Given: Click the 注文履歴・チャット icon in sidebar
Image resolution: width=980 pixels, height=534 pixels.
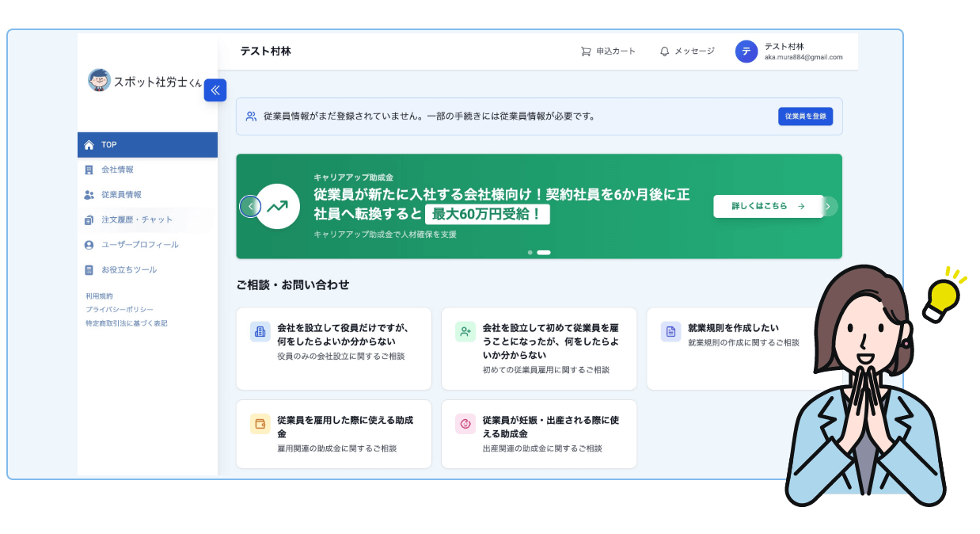Looking at the screenshot, I should click(89, 220).
